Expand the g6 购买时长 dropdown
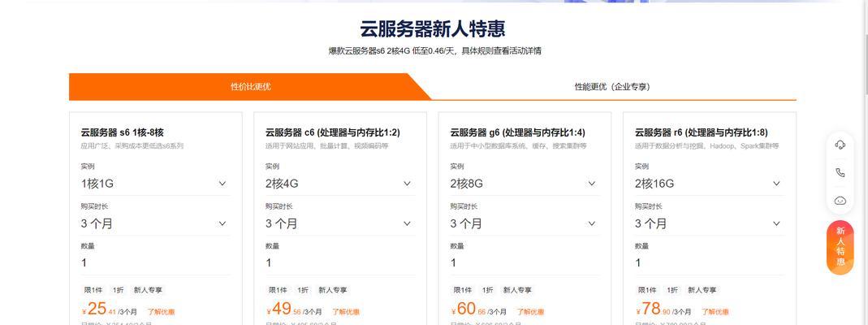This screenshot has height=325, width=868. [x=524, y=223]
